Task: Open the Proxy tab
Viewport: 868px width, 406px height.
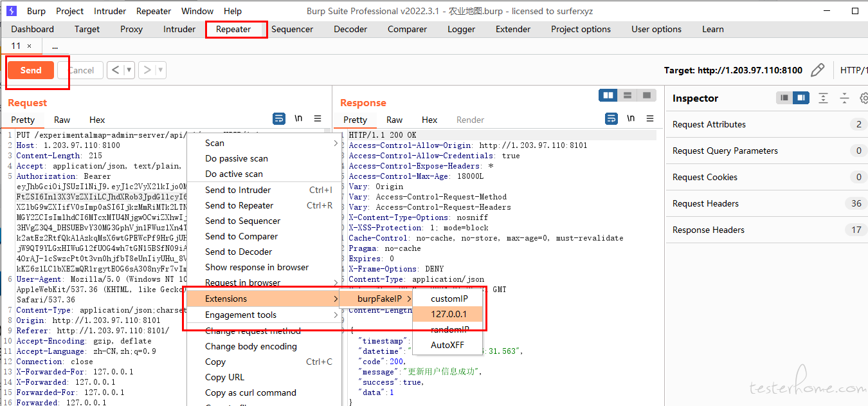Action: coord(131,29)
